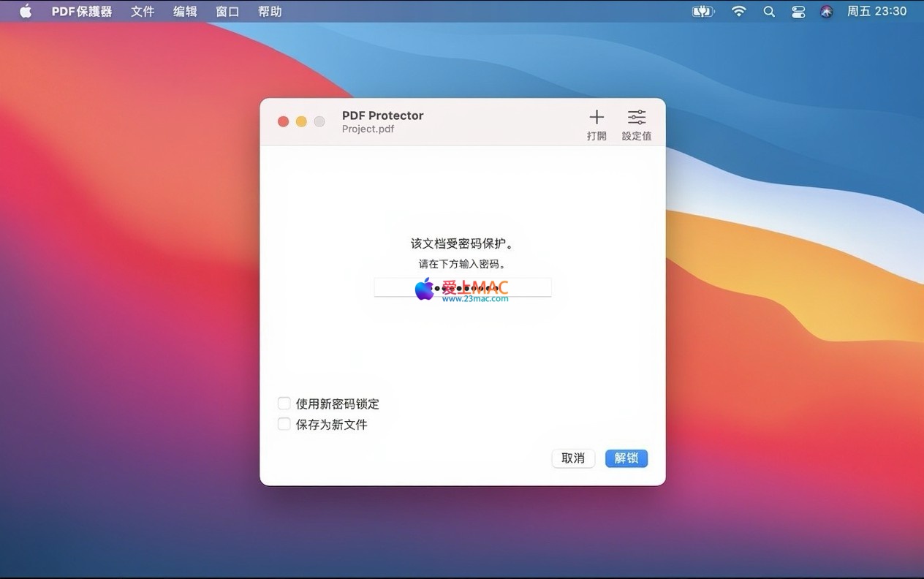Open the 文件 menu

point(143,12)
